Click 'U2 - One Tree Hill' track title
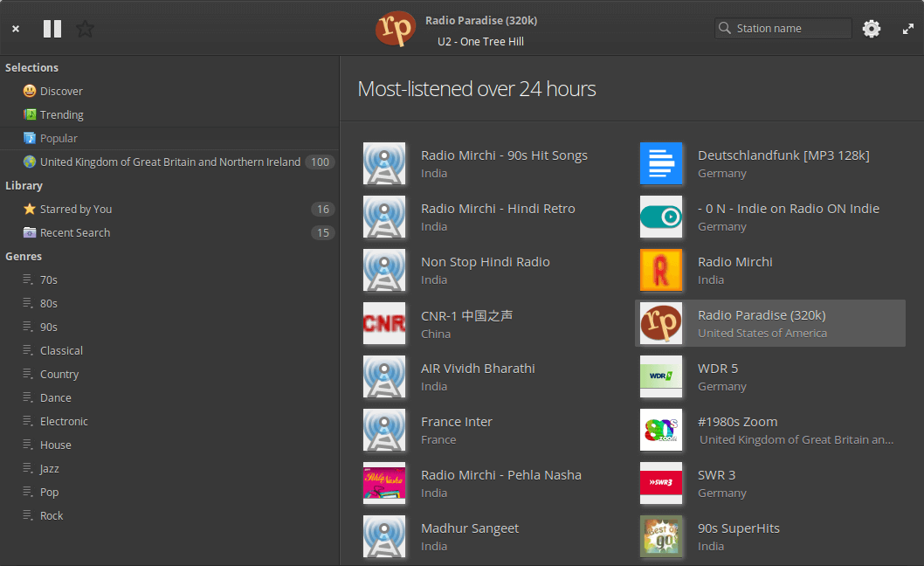924x566 pixels. coord(480,41)
